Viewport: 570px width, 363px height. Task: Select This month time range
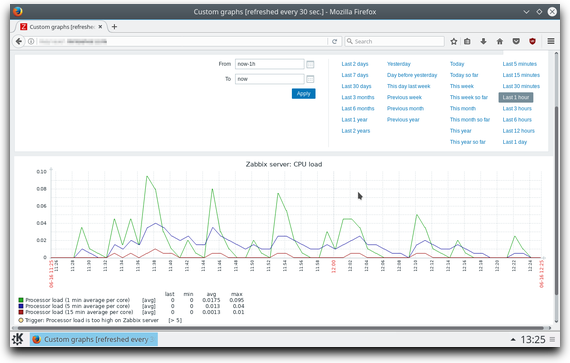click(463, 109)
